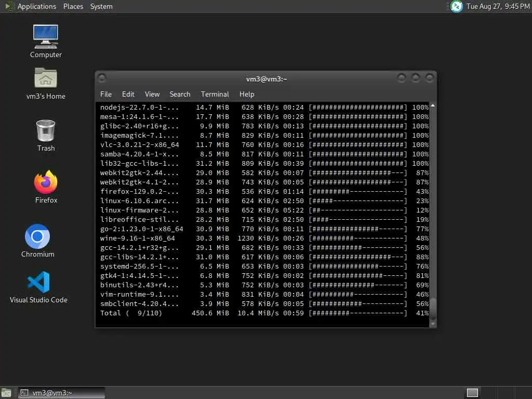The image size is (532, 399).
Task: Click the vm3@vm3:~ taskbar button
Action: (x=61, y=393)
